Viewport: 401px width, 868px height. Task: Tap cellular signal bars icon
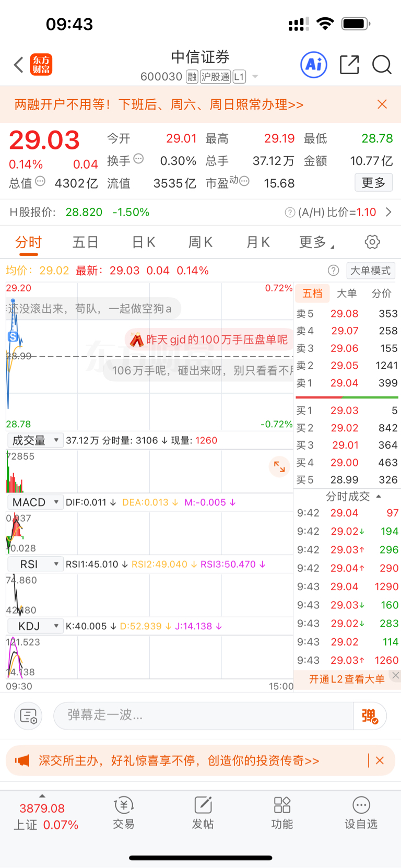coord(298,24)
